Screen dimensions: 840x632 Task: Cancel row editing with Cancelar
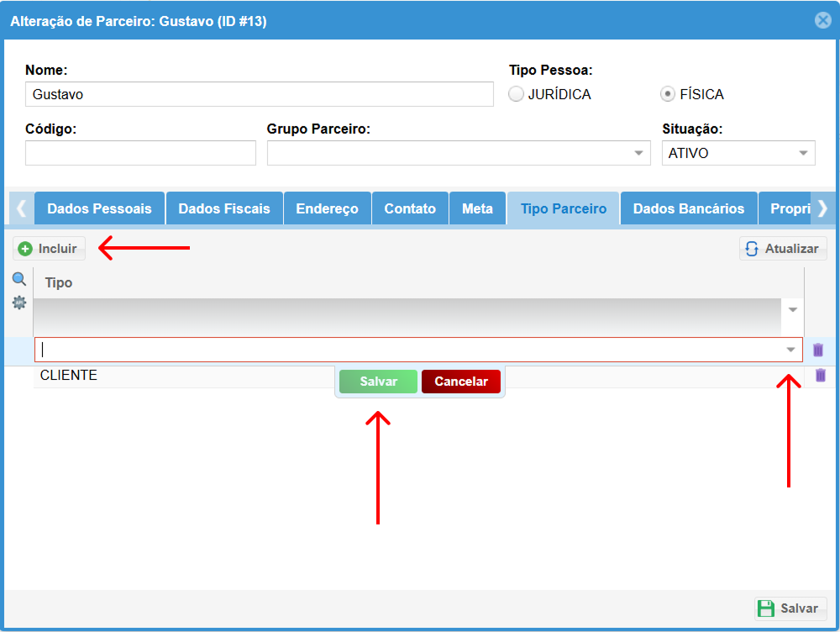(460, 382)
